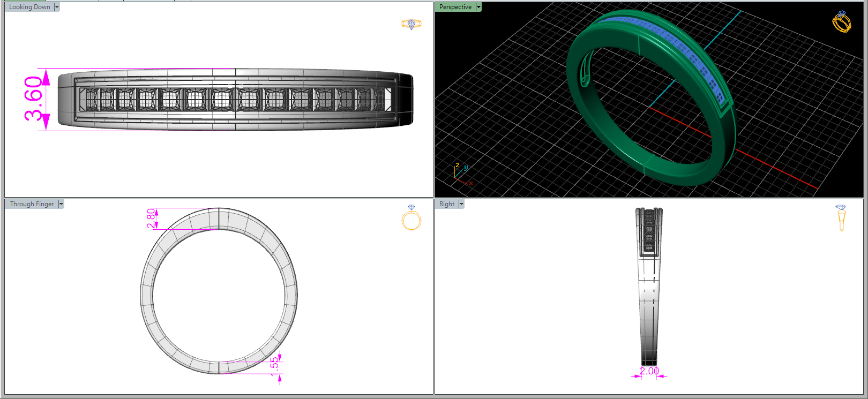This screenshot has height=399, width=868.
Task: Click the 3D ring icon in Perspective viewport
Action: point(842,21)
